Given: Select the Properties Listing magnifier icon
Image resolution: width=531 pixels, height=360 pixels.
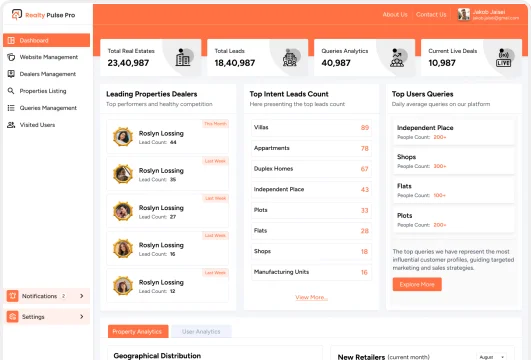Looking at the screenshot, I should pyautogui.click(x=11, y=91).
